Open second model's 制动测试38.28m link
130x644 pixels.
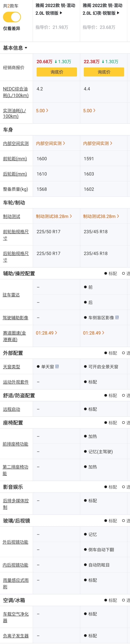101,216
